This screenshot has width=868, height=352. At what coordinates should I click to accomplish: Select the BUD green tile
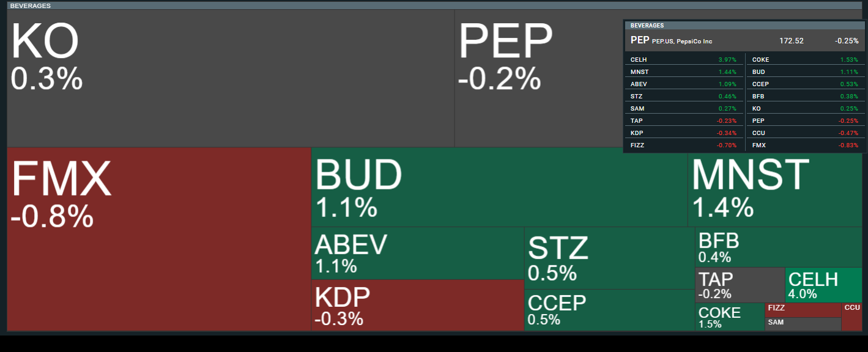[499, 187]
